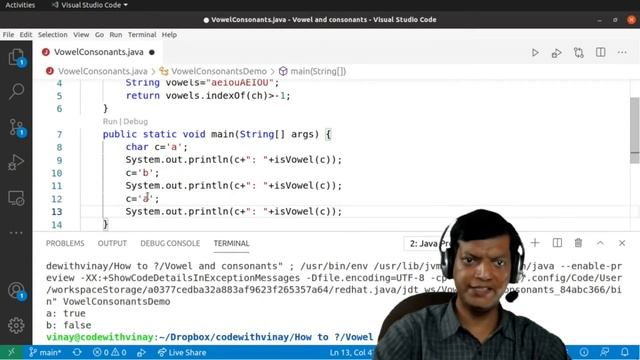Click the Live Share status bar button
Image resolution: width=640 pixels, height=360 pixels.
(182, 352)
